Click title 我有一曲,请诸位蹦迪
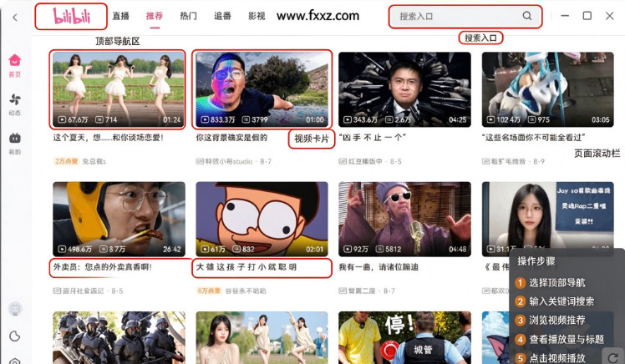Viewport: 625px width, 364px height. [x=379, y=267]
